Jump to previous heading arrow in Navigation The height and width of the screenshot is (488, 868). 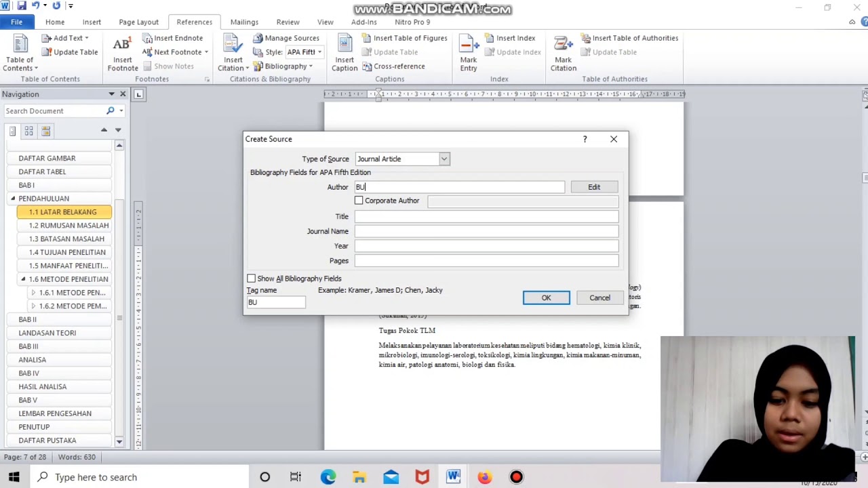tap(104, 130)
